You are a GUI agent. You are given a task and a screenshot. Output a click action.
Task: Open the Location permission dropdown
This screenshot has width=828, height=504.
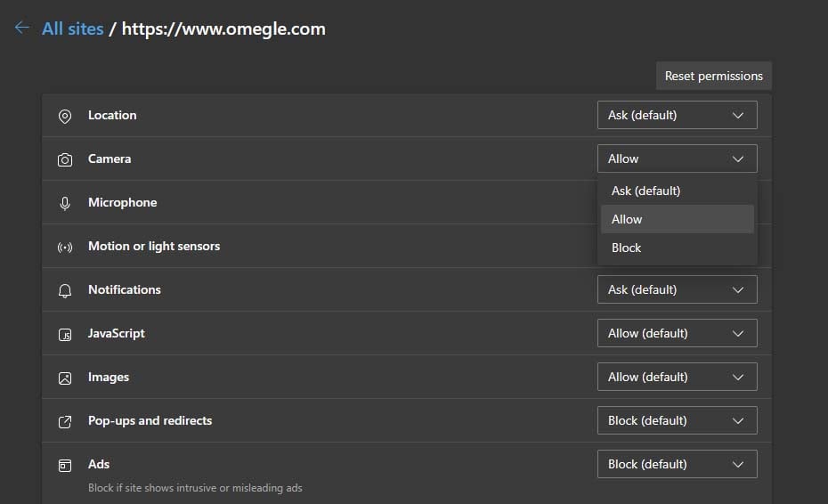tap(677, 115)
